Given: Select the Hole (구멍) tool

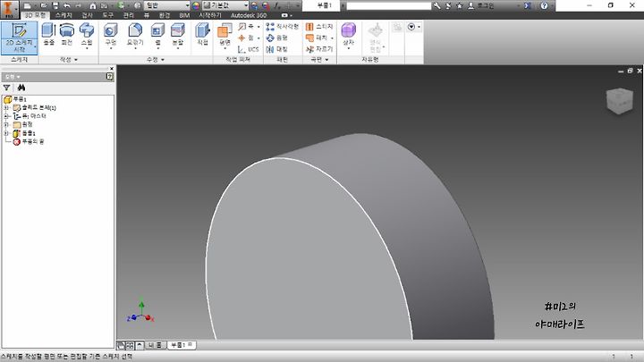Looking at the screenshot, I should pos(111,35).
